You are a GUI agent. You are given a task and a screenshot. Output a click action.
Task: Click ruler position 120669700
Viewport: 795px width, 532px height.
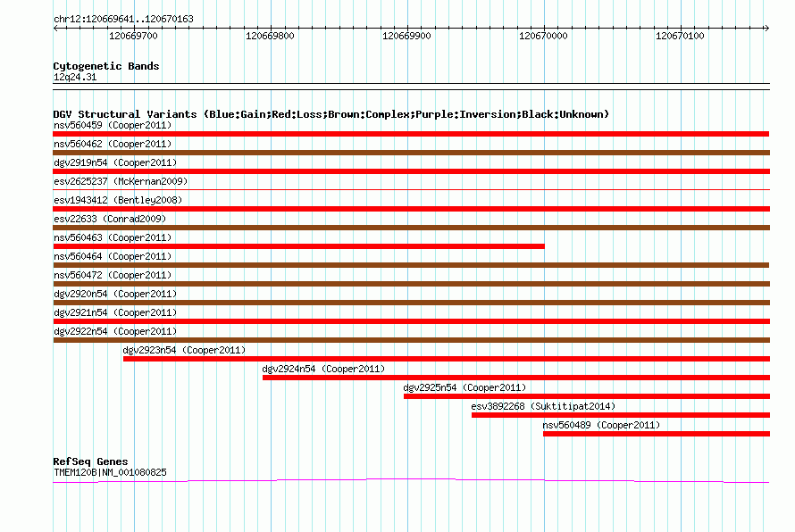click(133, 36)
